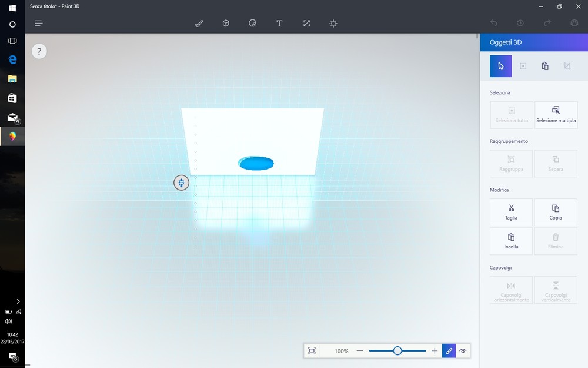Undo the last action

click(493, 24)
